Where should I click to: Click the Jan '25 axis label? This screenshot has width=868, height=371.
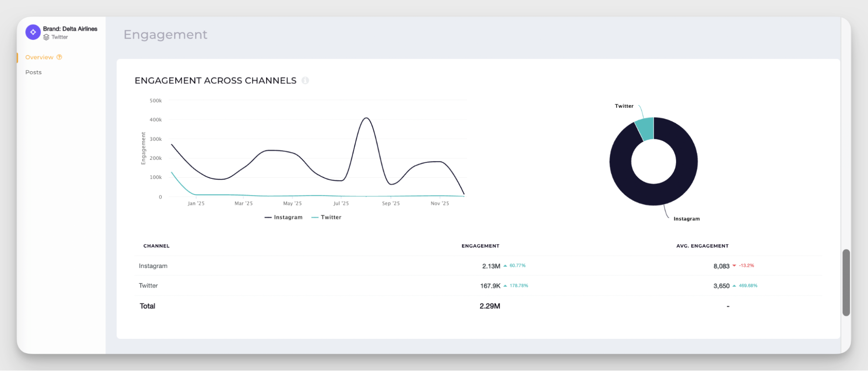coord(196,203)
